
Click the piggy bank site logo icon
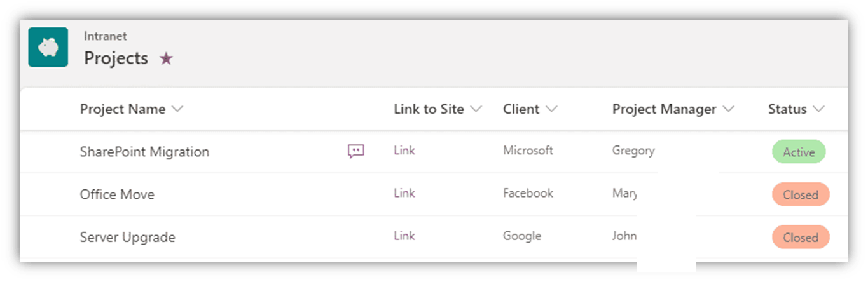coord(48,47)
